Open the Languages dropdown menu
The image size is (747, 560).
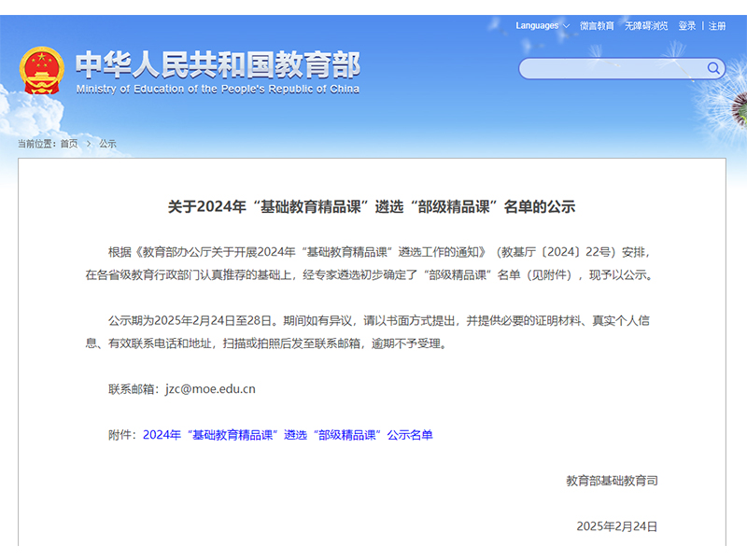(538, 26)
